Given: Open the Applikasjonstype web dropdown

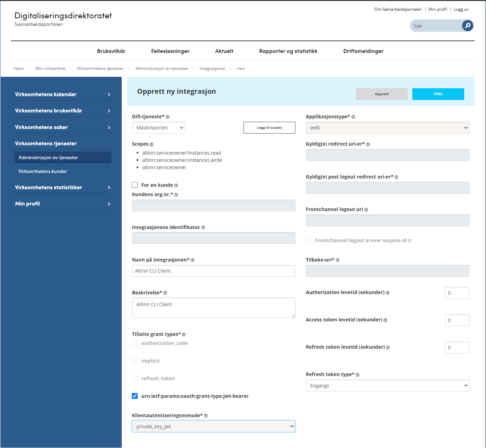Looking at the screenshot, I should click(387, 128).
